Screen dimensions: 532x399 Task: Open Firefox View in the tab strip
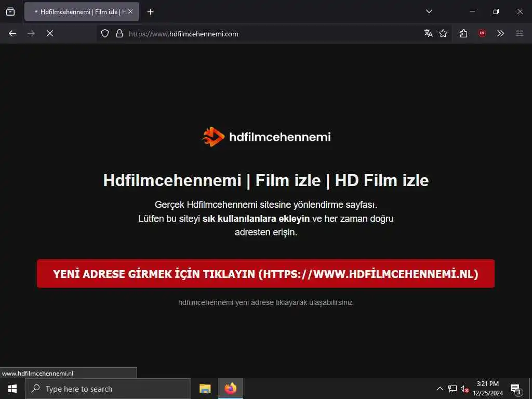click(x=10, y=11)
